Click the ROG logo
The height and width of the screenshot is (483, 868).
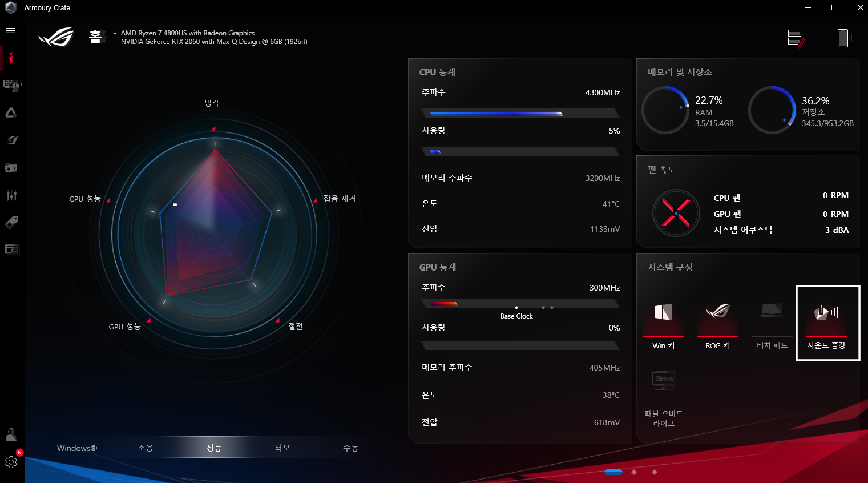[x=56, y=37]
